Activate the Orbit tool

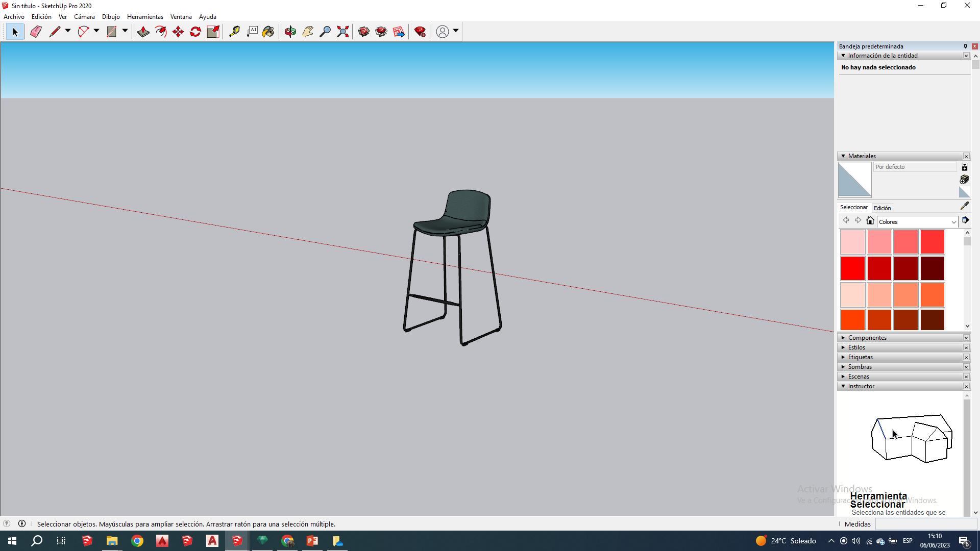click(x=290, y=32)
